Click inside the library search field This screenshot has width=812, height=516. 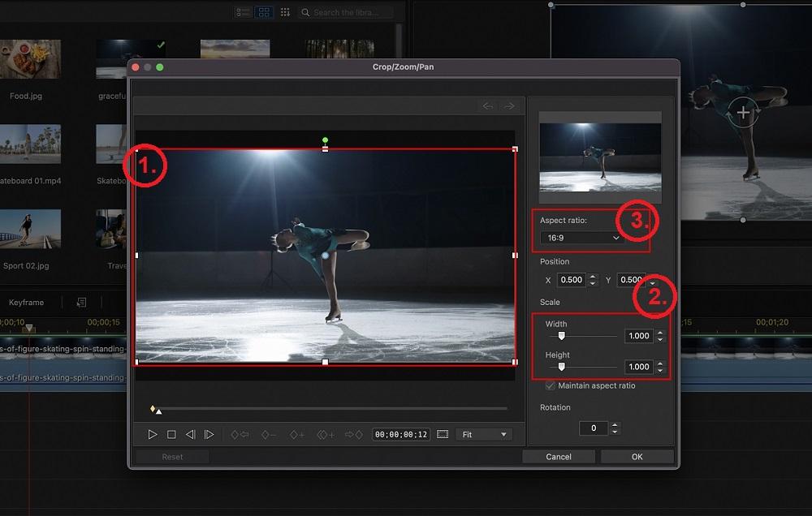tap(345, 11)
